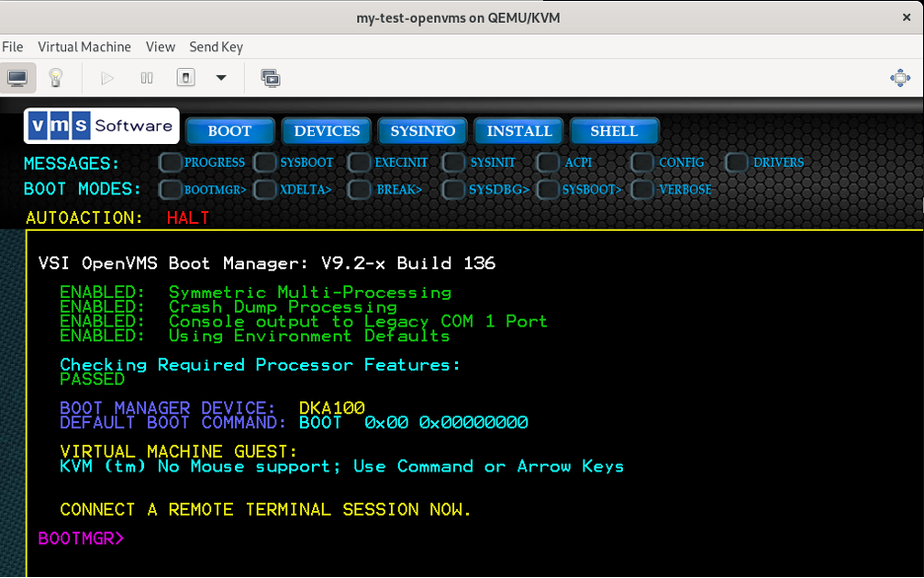
Task: Show virtual hardware details via lightbulb icon
Action: pos(55,78)
